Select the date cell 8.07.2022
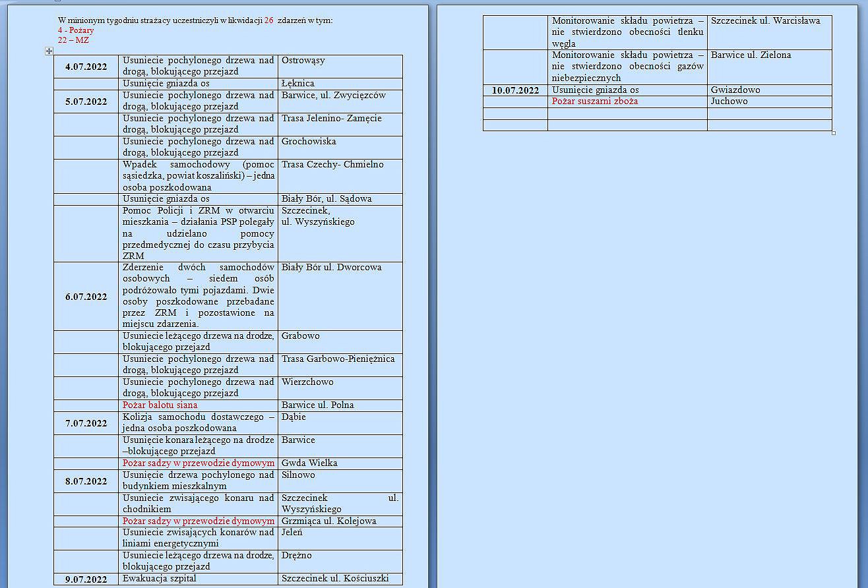The width and height of the screenshot is (868, 588). (x=86, y=481)
